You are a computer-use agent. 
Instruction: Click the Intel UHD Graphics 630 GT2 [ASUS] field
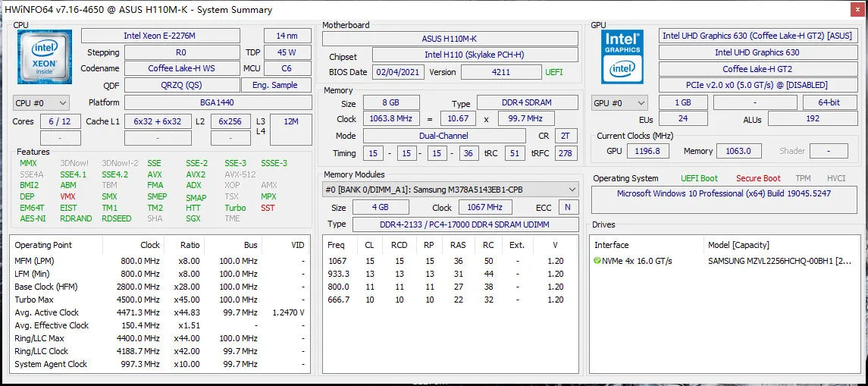758,36
